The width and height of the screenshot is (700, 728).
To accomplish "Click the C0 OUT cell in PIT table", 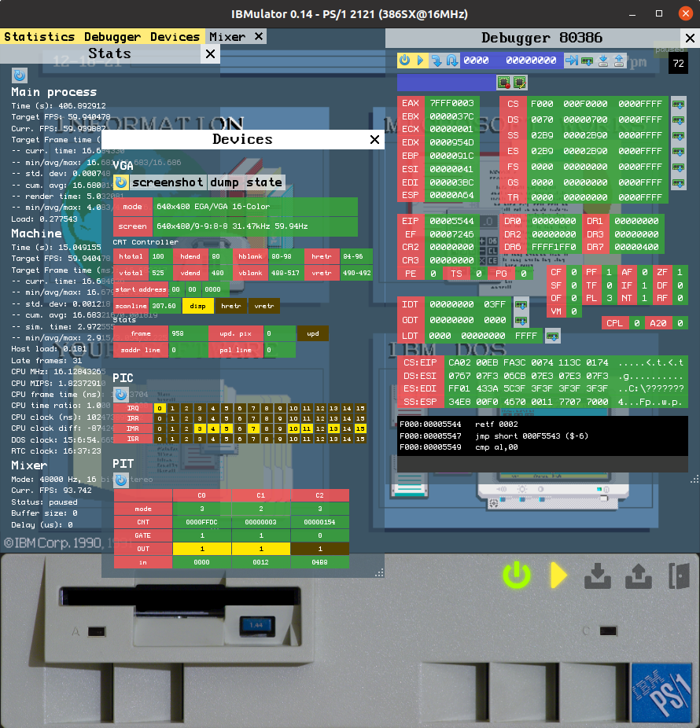I will 201,549.
